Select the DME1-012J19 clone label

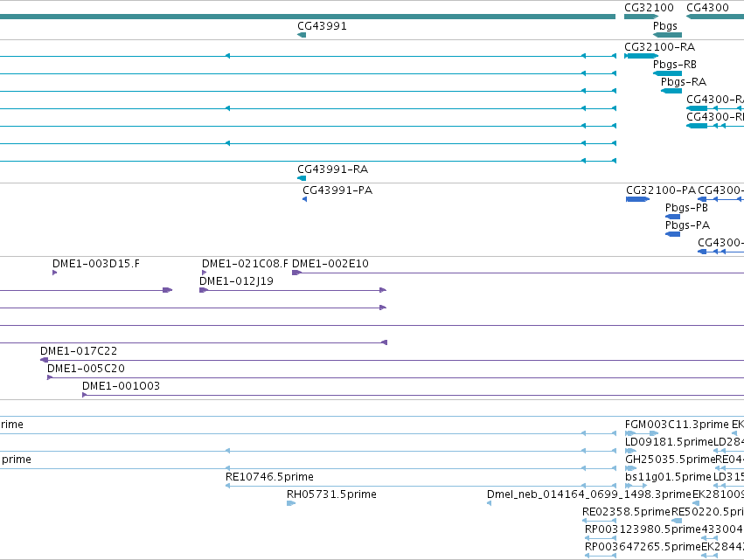point(236,281)
